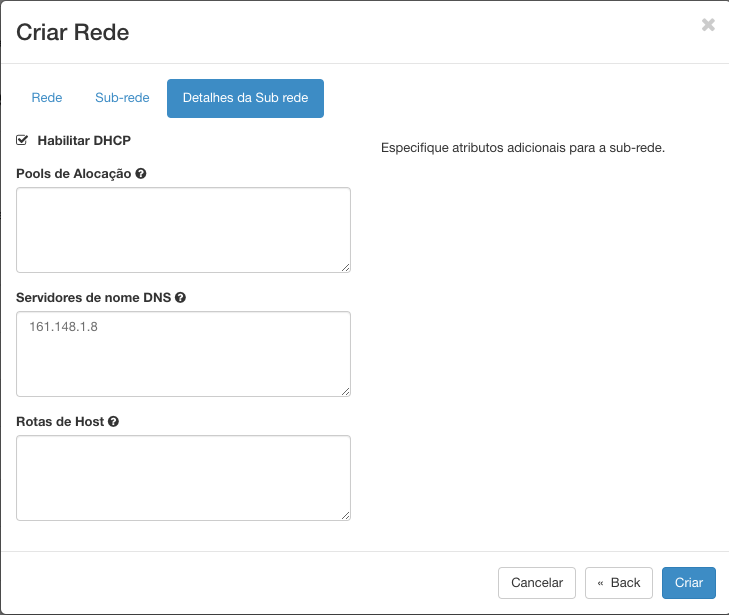Switch to the Sub-rede tab

[122, 98]
